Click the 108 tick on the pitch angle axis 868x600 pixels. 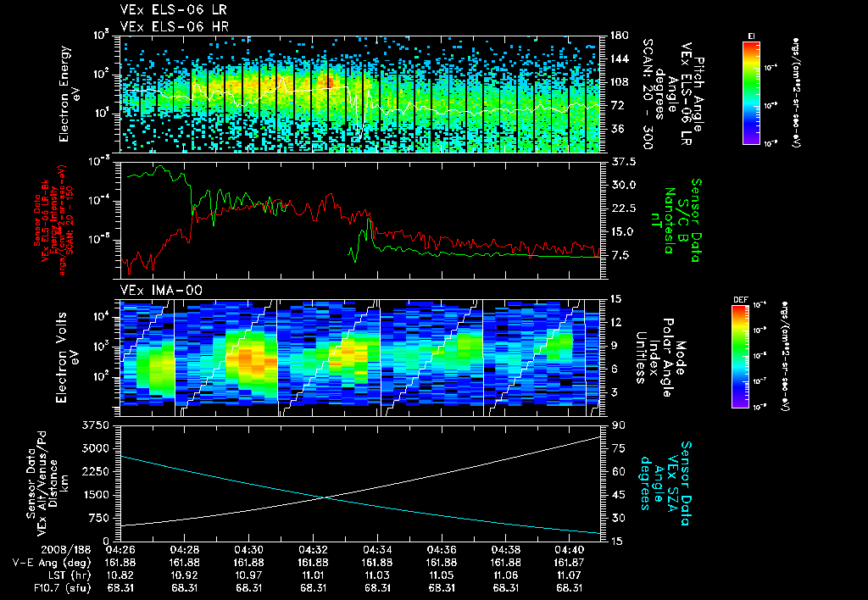tap(620, 82)
